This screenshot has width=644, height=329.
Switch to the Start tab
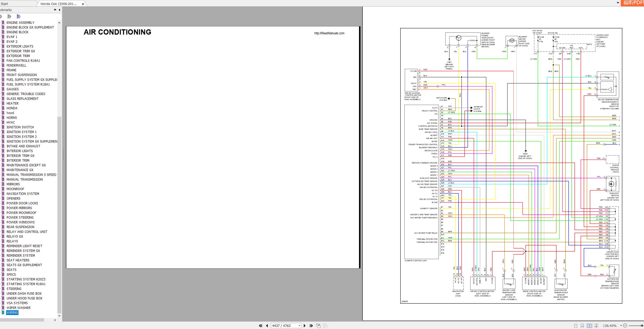[4, 4]
